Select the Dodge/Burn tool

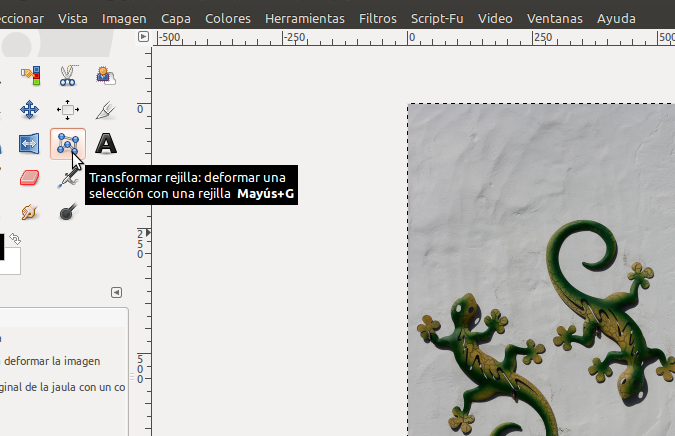(67, 212)
